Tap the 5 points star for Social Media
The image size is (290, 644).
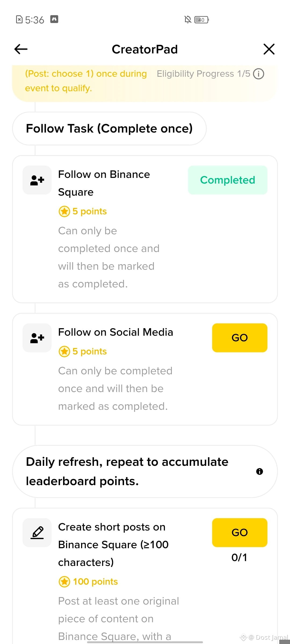coord(64,352)
